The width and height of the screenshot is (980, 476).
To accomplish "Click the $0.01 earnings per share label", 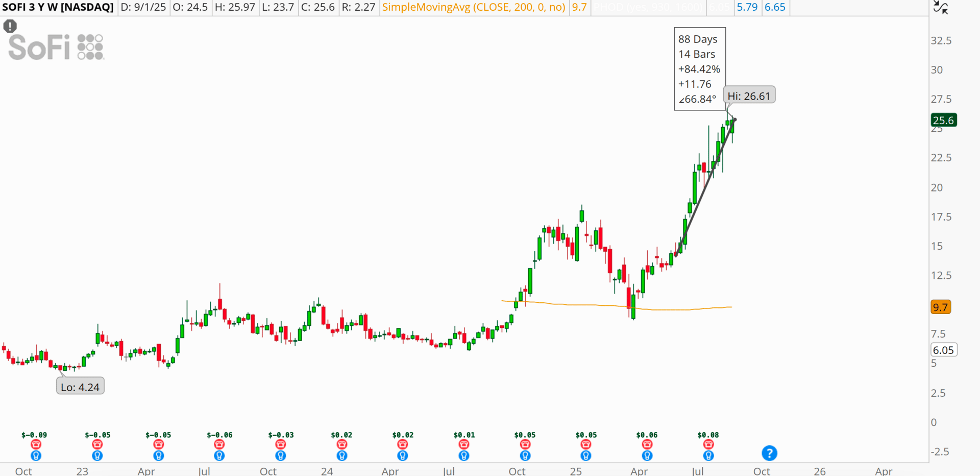I will pyautogui.click(x=464, y=435).
